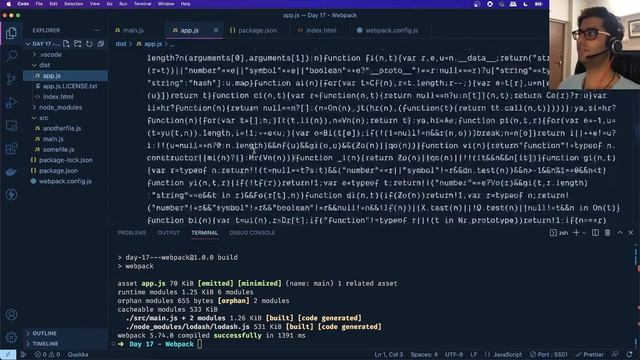This screenshot has width=640, height=360.
Task: Open the Thunder Client lightning icon
Action: pos(11,194)
